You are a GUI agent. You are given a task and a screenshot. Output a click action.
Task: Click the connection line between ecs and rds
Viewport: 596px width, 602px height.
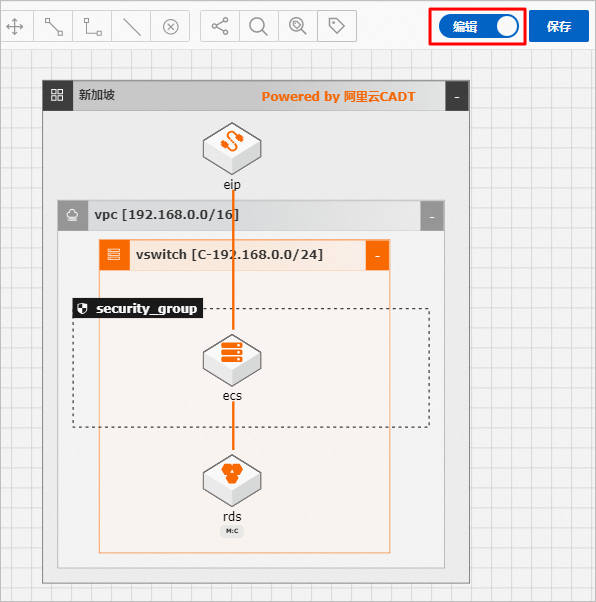[x=233, y=426]
